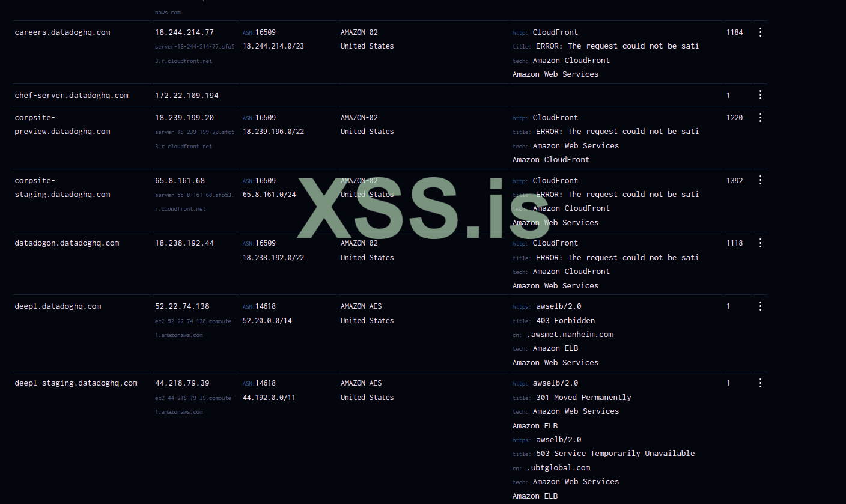This screenshot has width=846, height=504.
Task: Open the options menu for deepl-staging.datadoghq.com
Action: (760, 383)
